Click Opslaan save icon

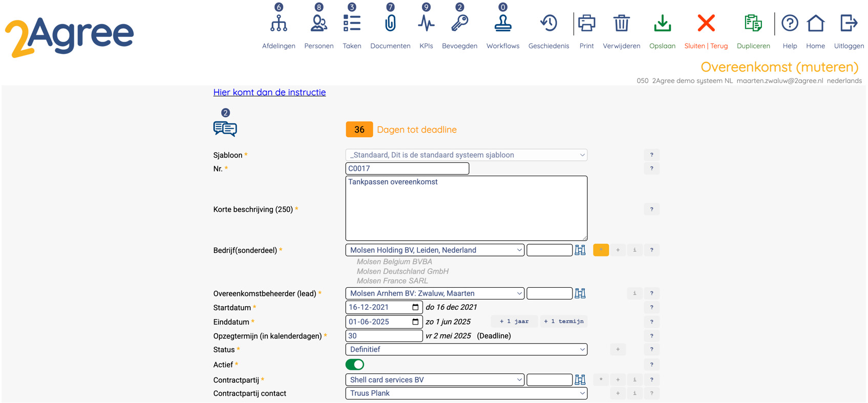coord(662,23)
